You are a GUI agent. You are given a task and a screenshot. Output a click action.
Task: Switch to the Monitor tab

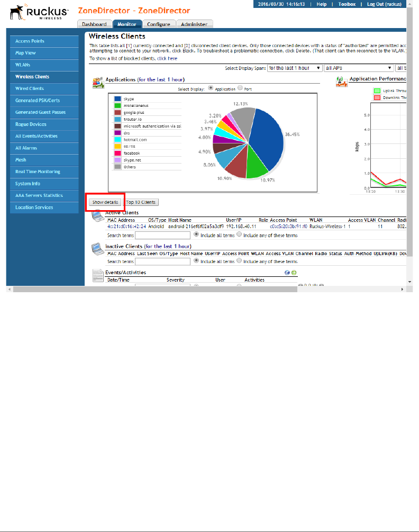[x=127, y=24]
